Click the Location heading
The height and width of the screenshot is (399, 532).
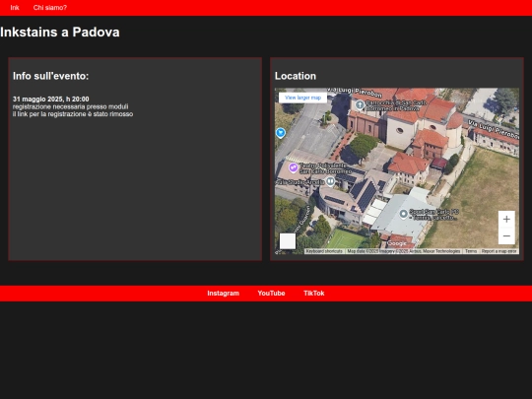point(296,76)
